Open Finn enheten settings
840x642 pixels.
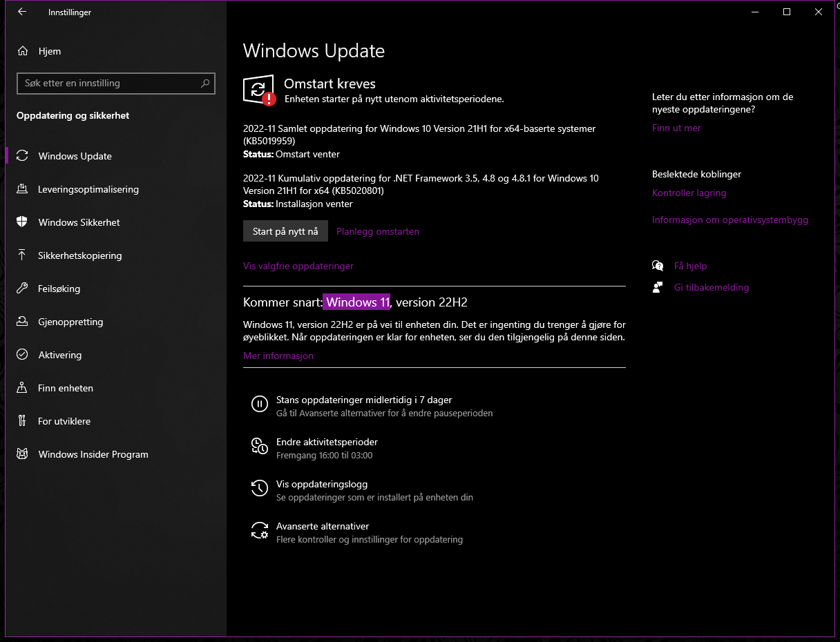tap(116, 388)
